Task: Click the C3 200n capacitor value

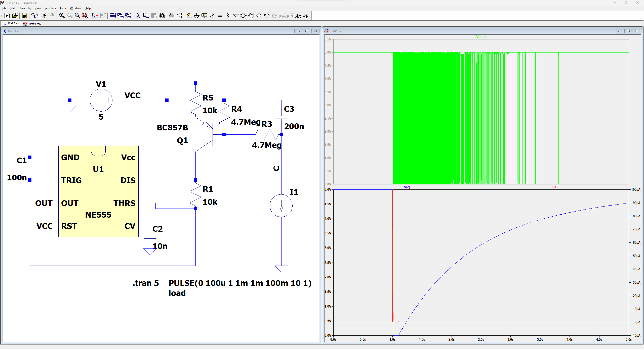Action: coord(294,126)
